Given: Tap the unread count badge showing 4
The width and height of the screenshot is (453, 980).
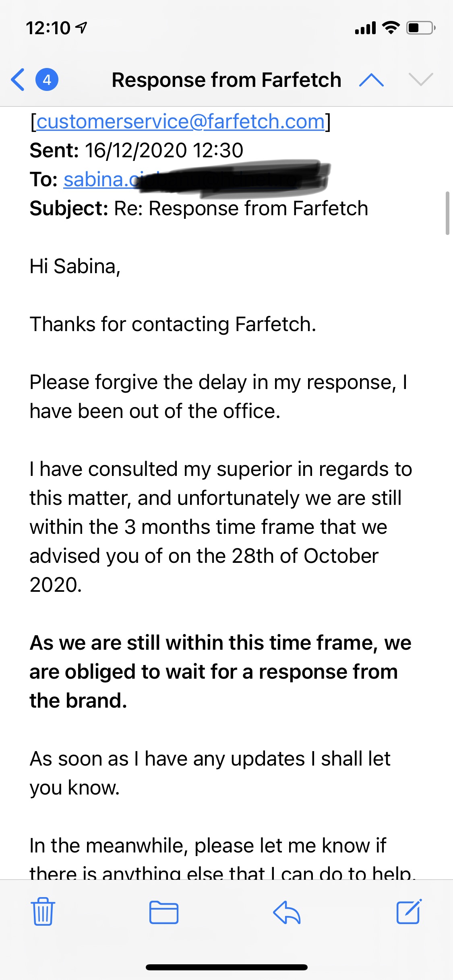Looking at the screenshot, I should coord(47,80).
